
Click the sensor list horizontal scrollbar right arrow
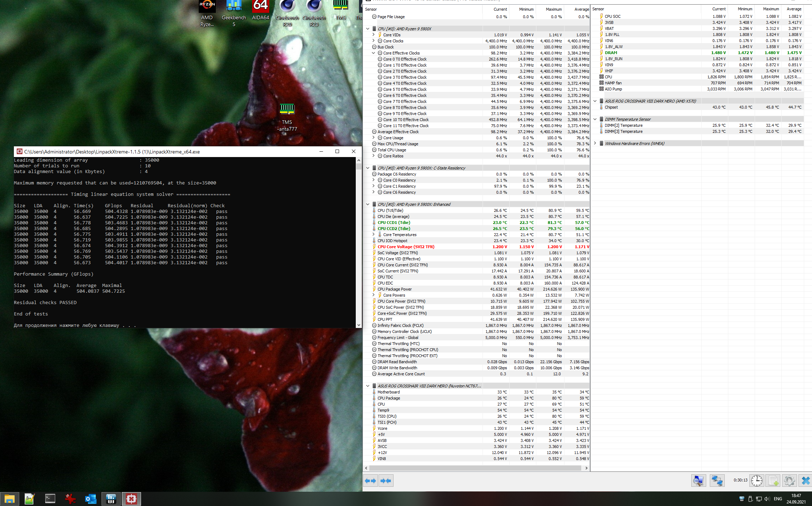587,468
